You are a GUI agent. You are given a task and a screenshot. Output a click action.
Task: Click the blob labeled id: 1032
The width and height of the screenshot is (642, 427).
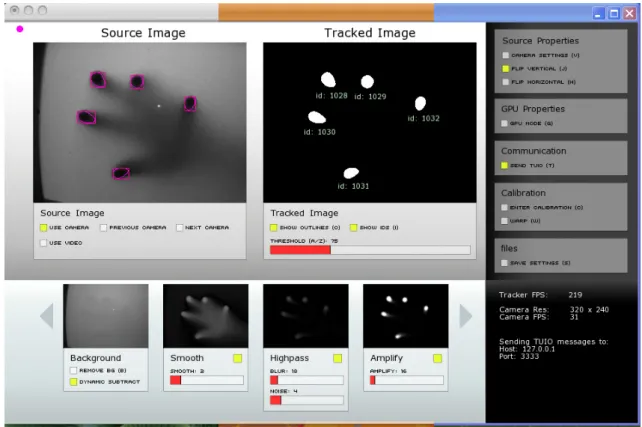click(420, 103)
